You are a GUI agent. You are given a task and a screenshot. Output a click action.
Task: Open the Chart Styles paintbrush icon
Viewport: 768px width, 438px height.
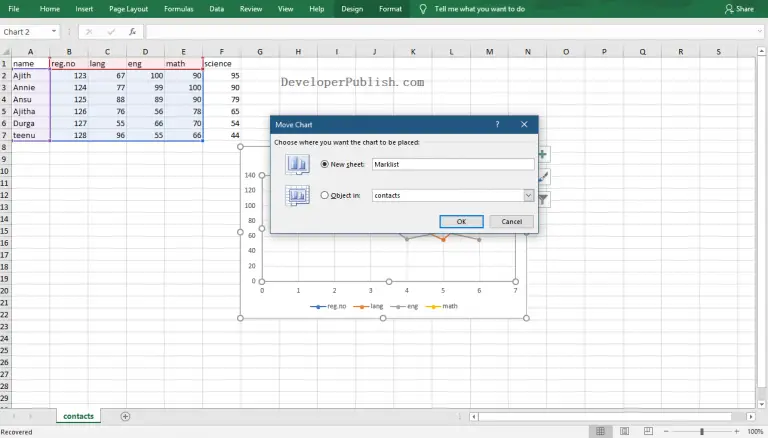pyautogui.click(x=543, y=177)
